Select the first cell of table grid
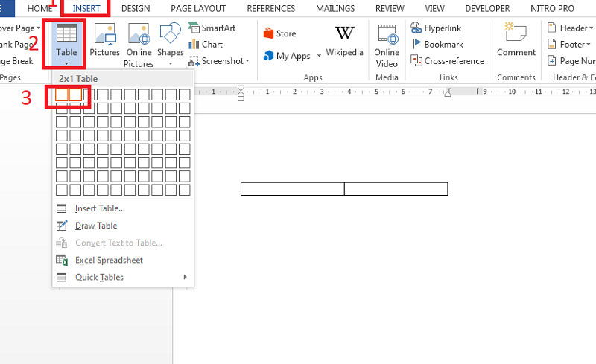This screenshot has width=596, height=364. point(62,95)
